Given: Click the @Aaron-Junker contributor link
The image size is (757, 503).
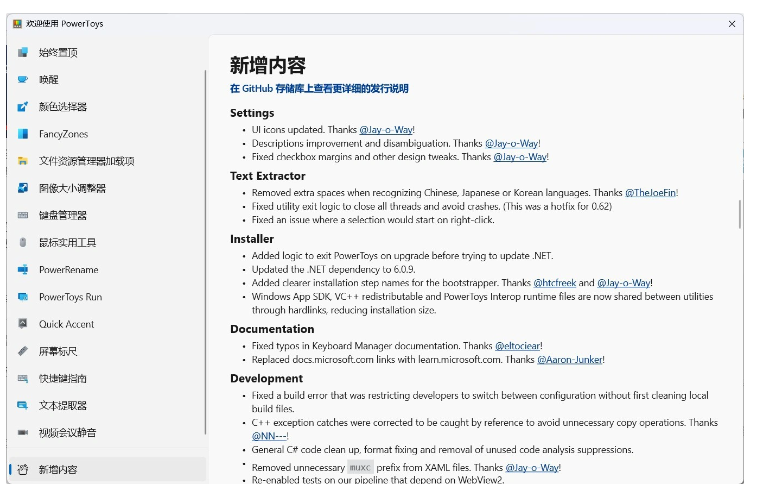Looking at the screenshot, I should coord(570,359).
